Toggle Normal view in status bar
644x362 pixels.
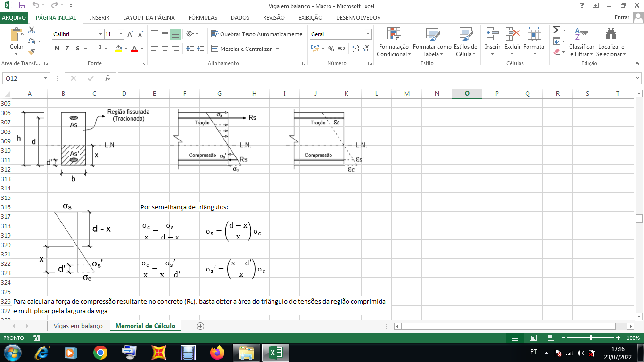pyautogui.click(x=515, y=338)
